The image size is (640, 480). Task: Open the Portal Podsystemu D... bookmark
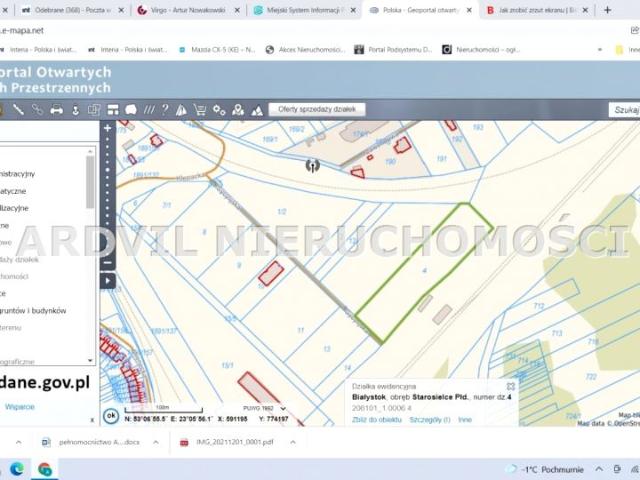pos(393,50)
